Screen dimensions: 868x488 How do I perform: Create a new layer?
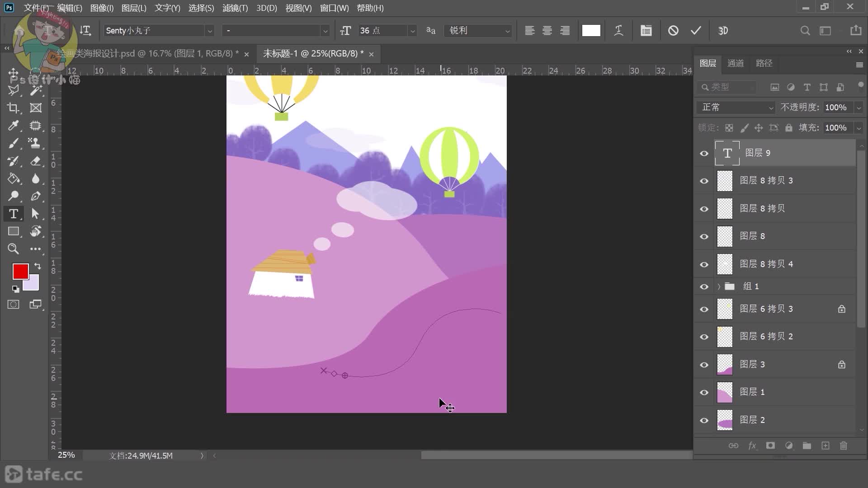(826, 446)
